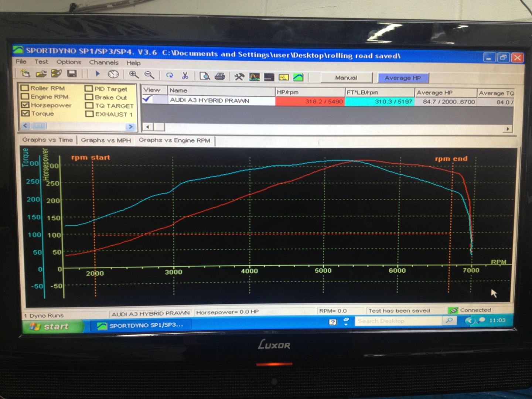Click the Name column header

click(221, 91)
